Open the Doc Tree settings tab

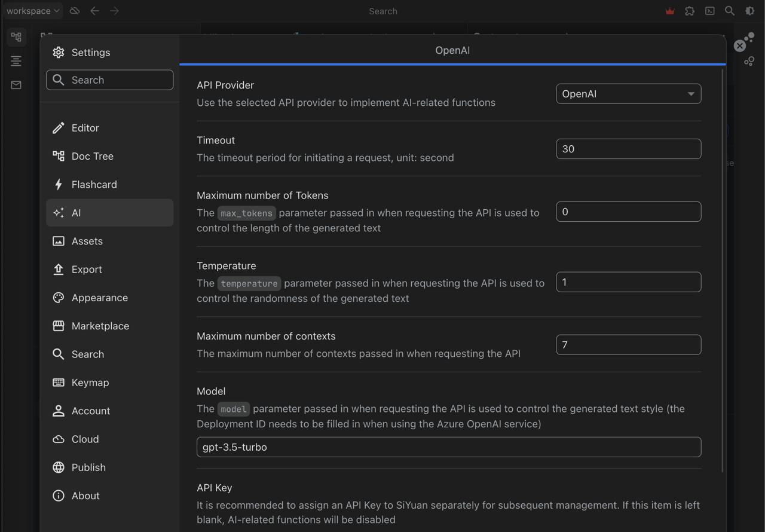[x=110, y=156]
